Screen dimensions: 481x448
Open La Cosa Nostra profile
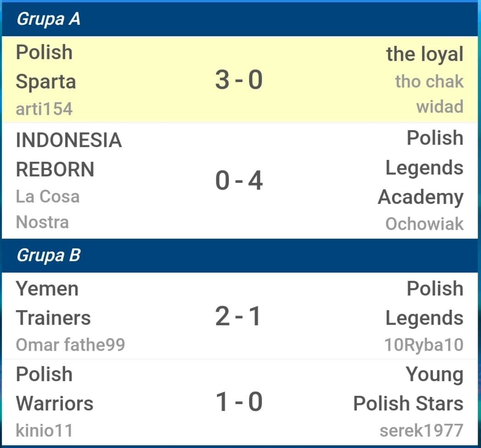(x=48, y=209)
